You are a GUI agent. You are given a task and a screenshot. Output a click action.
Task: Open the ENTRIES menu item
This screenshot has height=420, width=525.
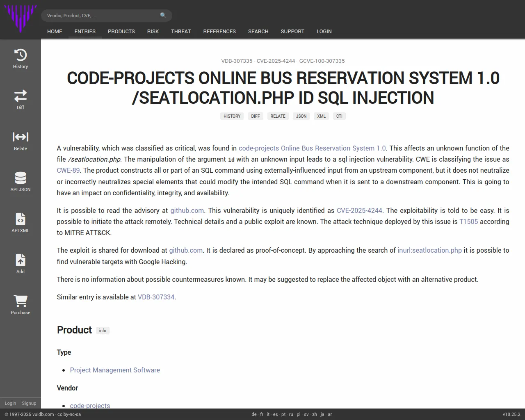click(x=85, y=31)
